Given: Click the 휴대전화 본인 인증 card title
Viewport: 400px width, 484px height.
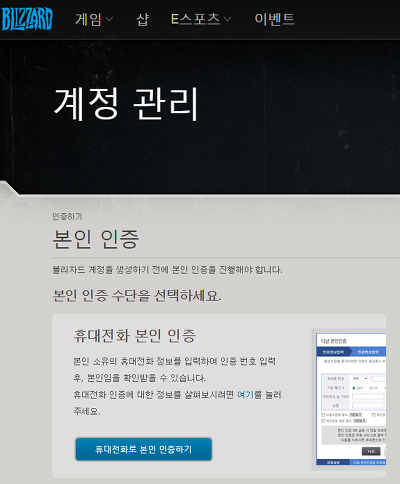Looking at the screenshot, I should pyautogui.click(x=135, y=336).
